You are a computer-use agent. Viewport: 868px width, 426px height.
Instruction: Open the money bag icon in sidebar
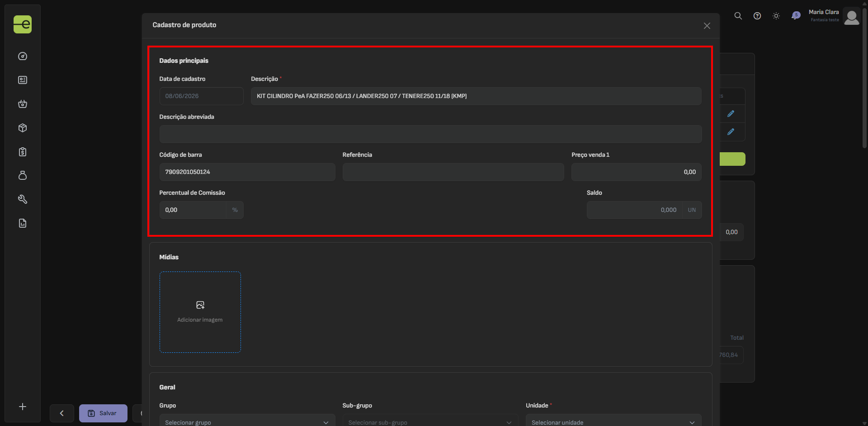tap(23, 175)
